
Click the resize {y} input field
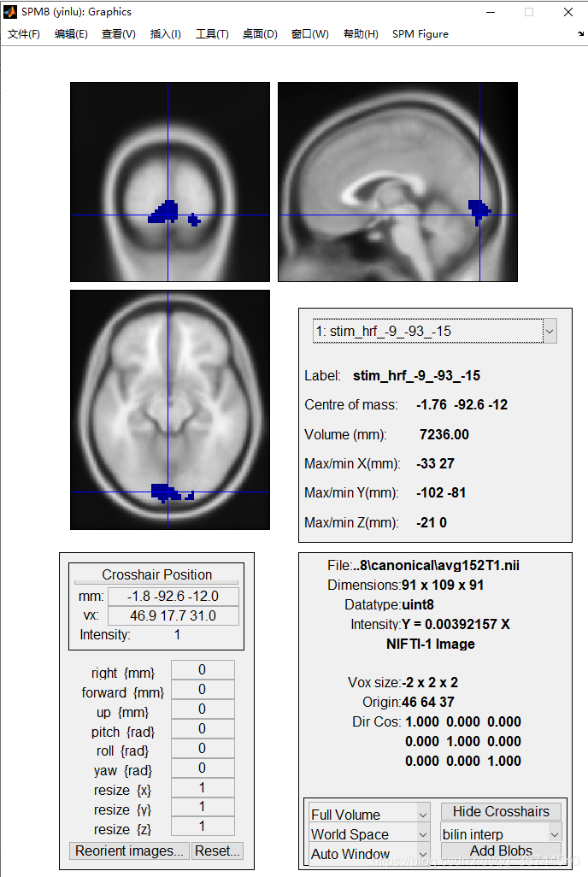(203, 807)
